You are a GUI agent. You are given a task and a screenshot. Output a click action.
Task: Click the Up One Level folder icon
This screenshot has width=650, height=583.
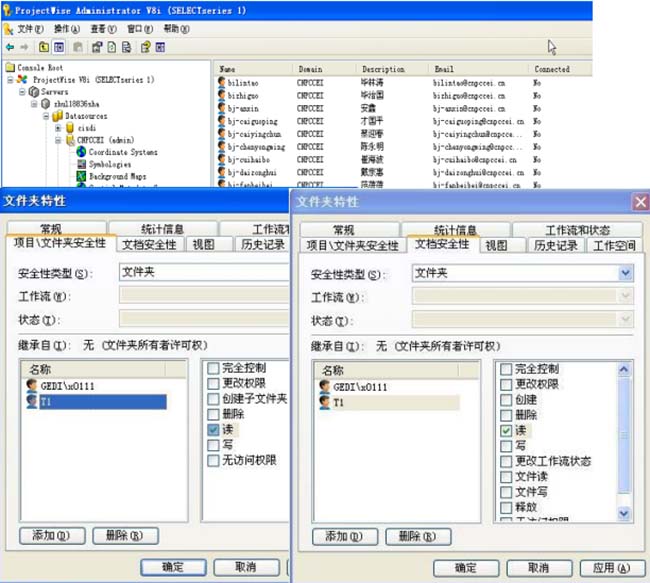pyautogui.click(x=44, y=47)
